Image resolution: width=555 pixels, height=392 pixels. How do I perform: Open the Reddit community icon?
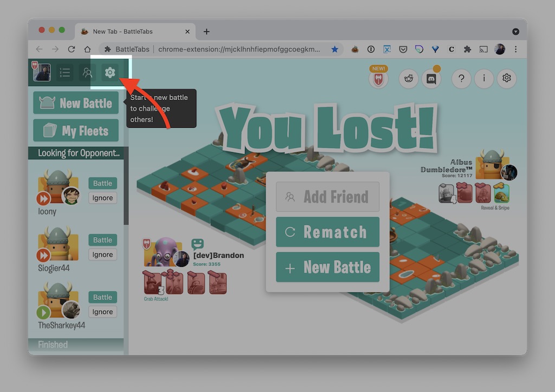click(409, 79)
